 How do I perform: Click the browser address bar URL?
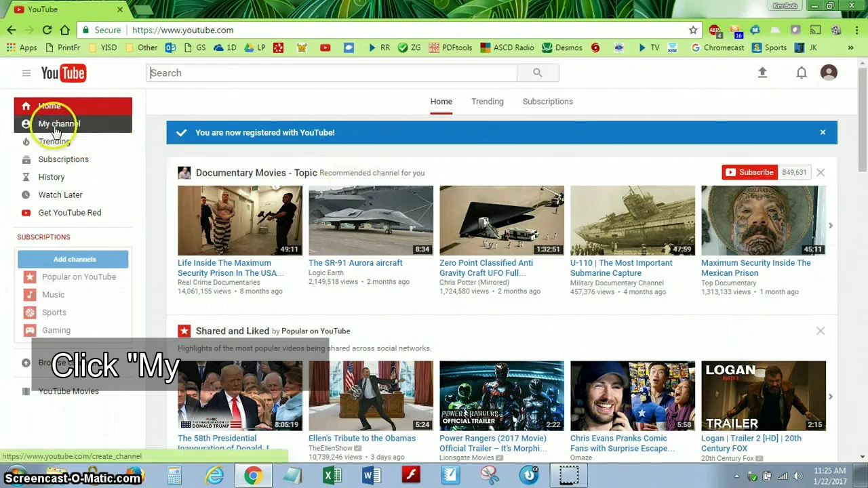point(182,30)
